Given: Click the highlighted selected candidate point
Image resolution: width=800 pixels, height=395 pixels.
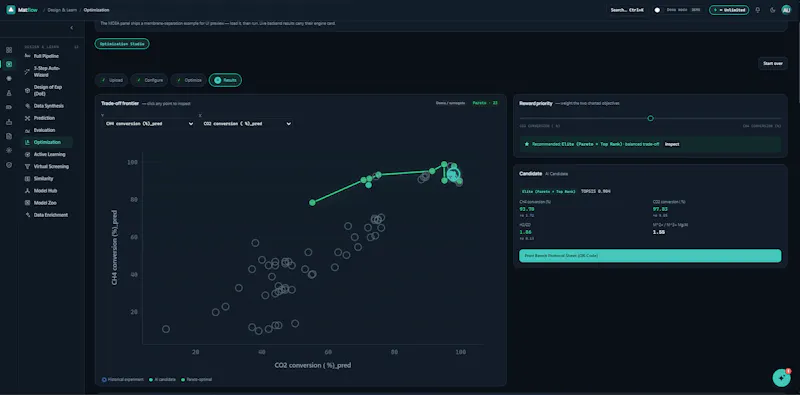Looking at the screenshot, I should 453,175.
